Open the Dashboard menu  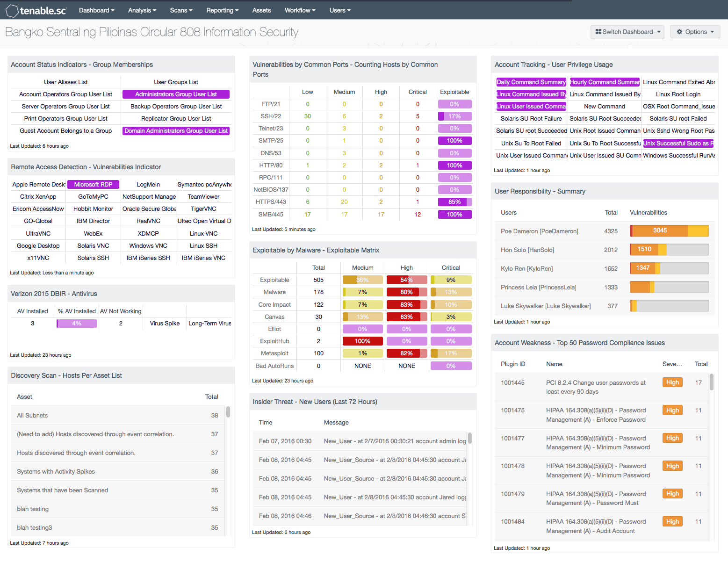point(96,10)
